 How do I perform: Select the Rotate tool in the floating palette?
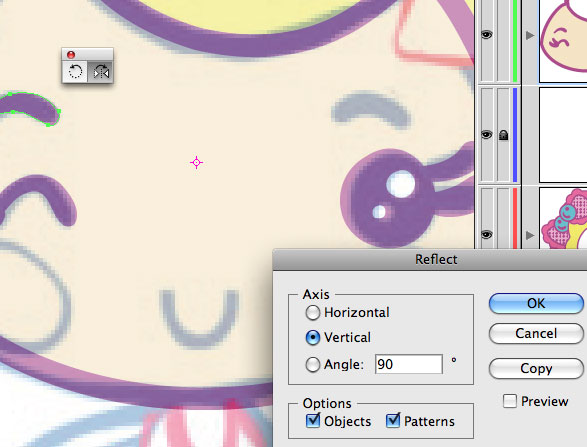pos(75,71)
